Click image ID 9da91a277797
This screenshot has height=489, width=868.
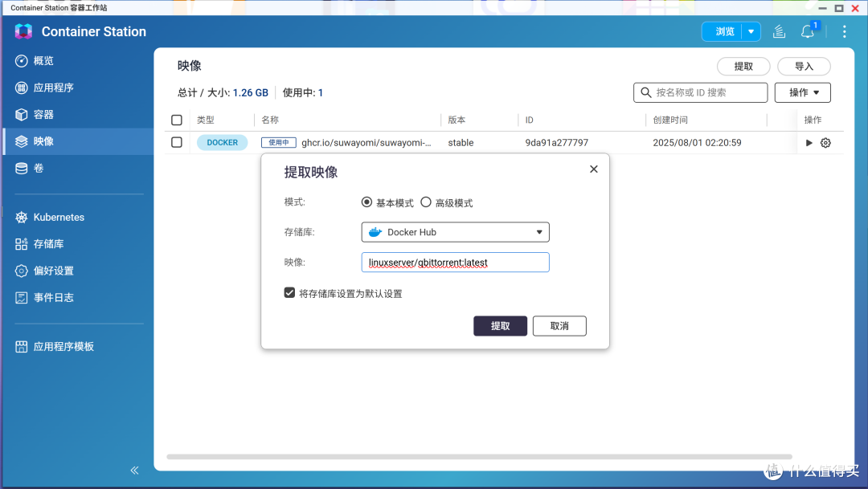(x=556, y=143)
